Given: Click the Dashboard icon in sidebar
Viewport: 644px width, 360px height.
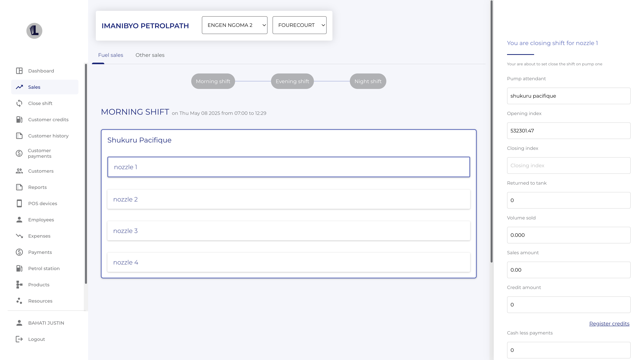Looking at the screenshot, I should click(19, 71).
